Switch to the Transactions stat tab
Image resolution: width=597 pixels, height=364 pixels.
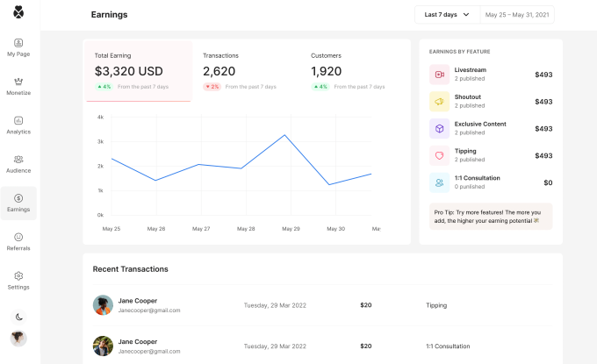(x=245, y=70)
